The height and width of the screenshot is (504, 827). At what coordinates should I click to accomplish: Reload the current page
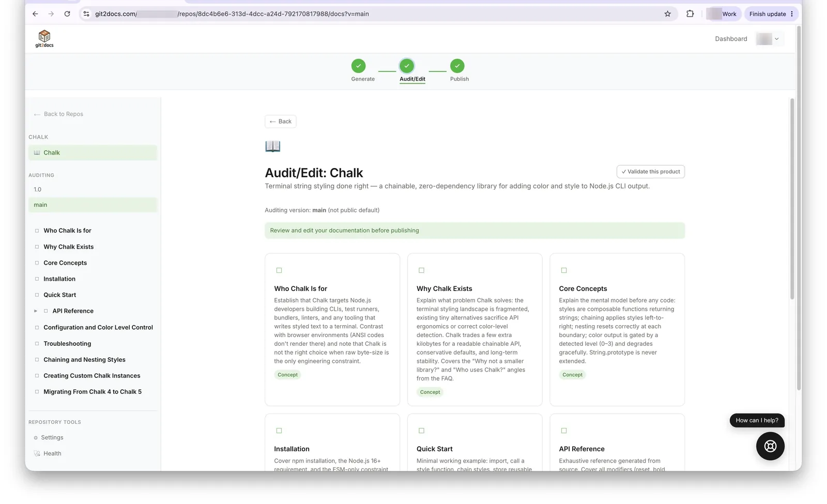pyautogui.click(x=67, y=14)
